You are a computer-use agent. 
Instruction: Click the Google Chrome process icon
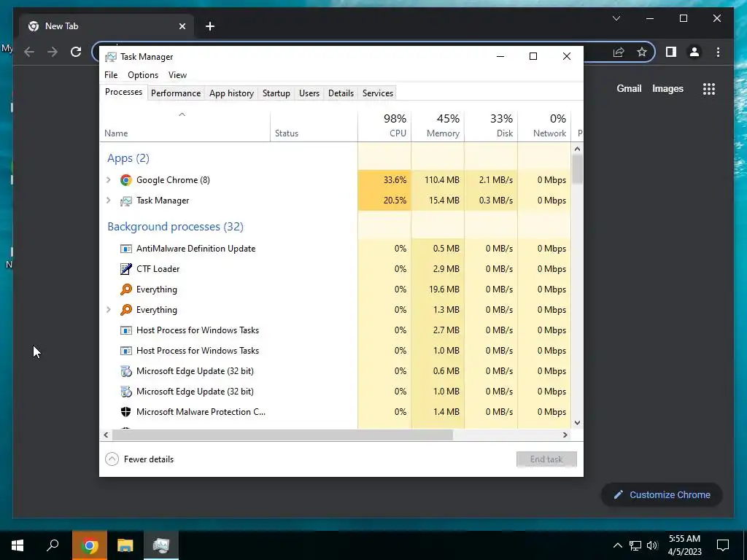tap(125, 180)
